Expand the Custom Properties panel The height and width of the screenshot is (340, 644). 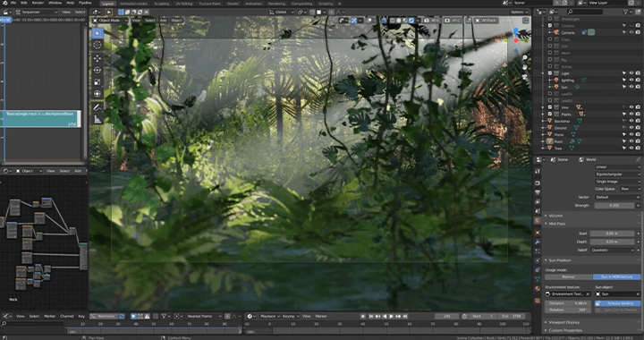pos(565,330)
